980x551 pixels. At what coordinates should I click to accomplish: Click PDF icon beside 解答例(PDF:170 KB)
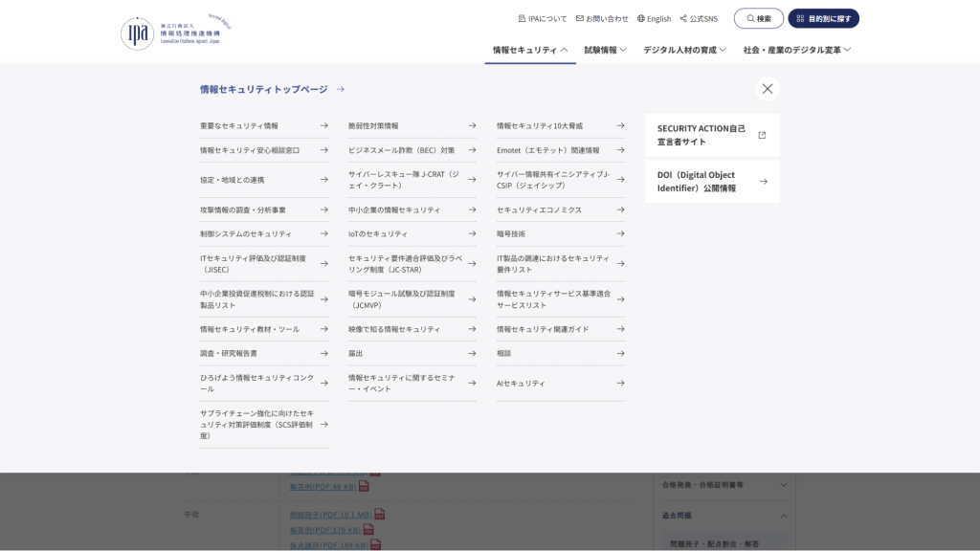click(368, 530)
